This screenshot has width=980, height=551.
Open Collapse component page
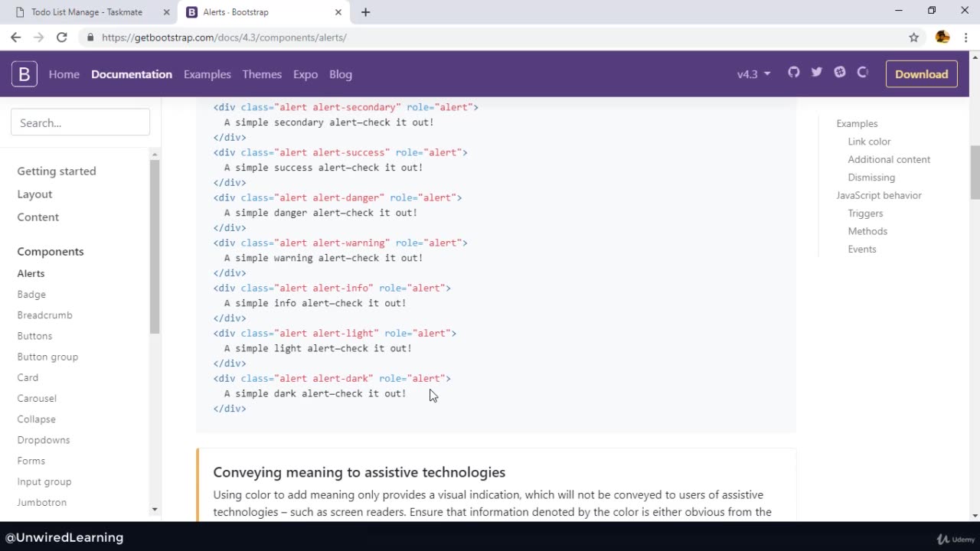[36, 419]
